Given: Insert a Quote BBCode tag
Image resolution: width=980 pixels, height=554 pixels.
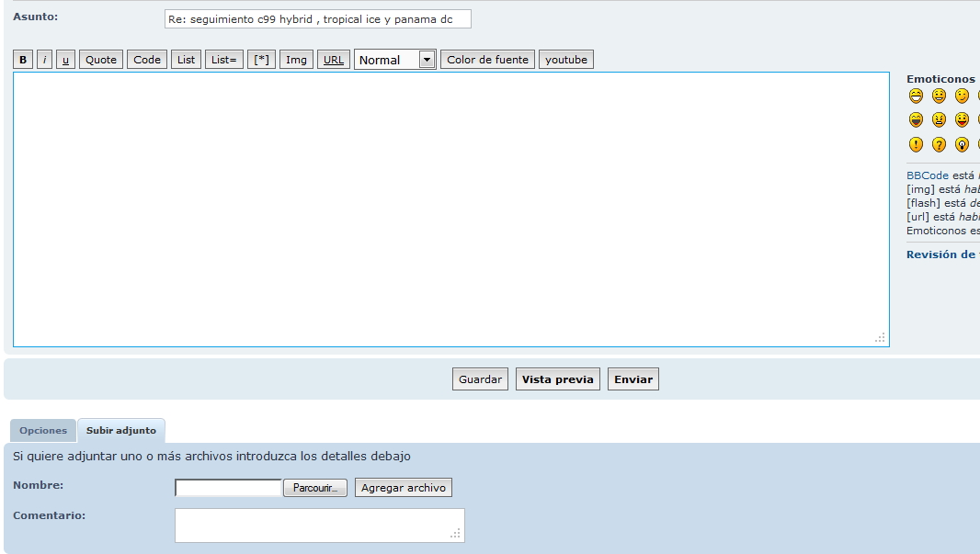Looking at the screenshot, I should (101, 60).
